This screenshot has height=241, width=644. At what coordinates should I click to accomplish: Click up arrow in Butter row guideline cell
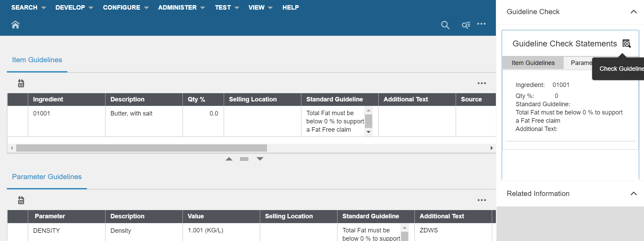(368, 110)
